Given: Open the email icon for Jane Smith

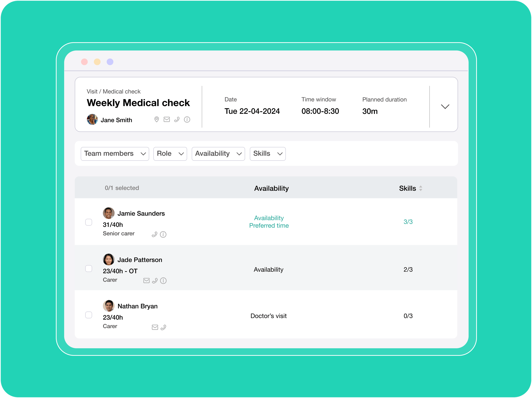Looking at the screenshot, I should (x=167, y=119).
